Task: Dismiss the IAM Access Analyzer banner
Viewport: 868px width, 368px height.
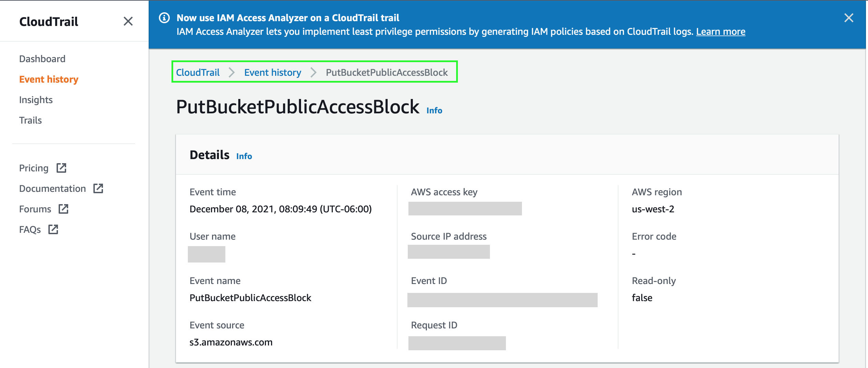Action: point(849,18)
